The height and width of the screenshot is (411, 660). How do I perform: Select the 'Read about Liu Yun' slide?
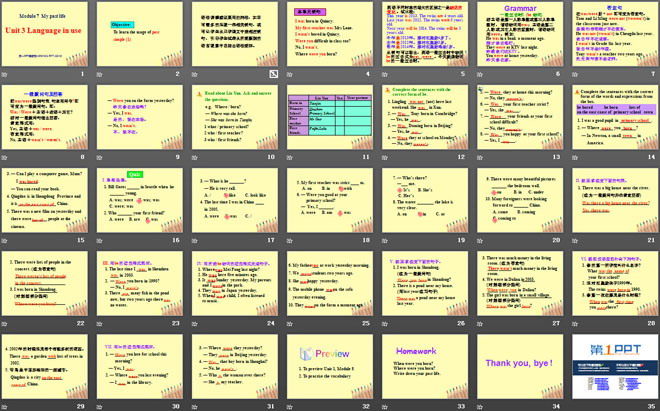pyautogui.click(x=235, y=117)
